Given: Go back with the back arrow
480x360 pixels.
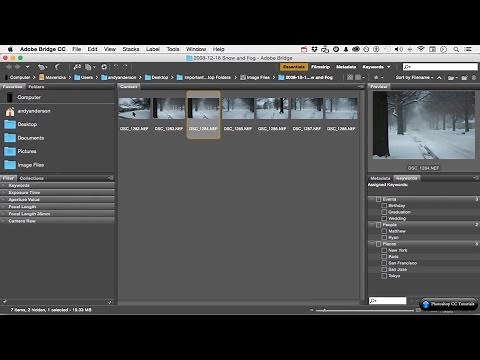Looking at the screenshot, I should pos(9,67).
